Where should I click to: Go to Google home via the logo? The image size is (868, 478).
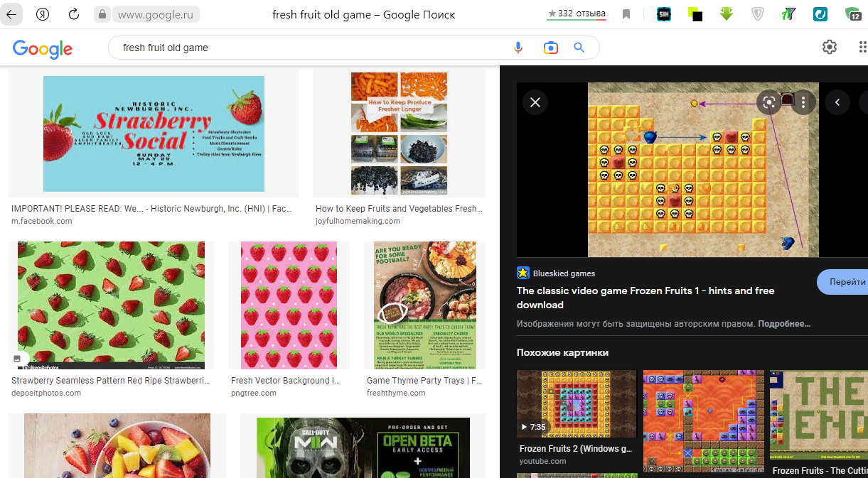43,48
